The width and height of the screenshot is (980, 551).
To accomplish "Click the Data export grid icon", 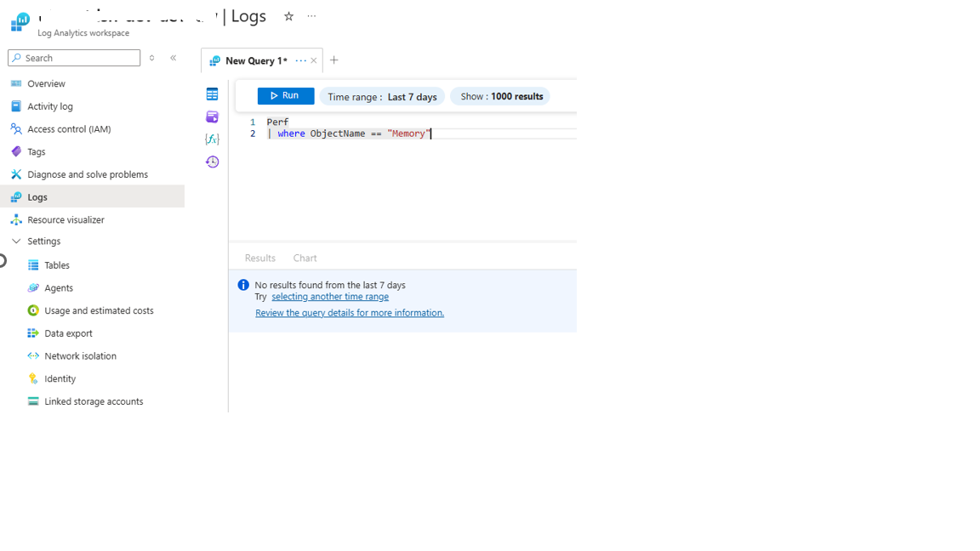I will 33,333.
